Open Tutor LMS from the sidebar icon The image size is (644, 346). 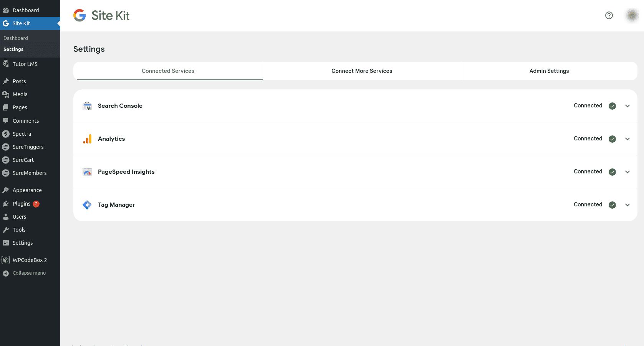(x=6, y=64)
